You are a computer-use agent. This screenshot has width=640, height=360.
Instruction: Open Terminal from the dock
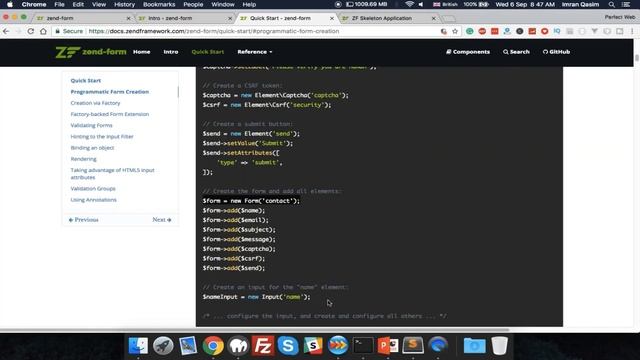tap(363, 346)
